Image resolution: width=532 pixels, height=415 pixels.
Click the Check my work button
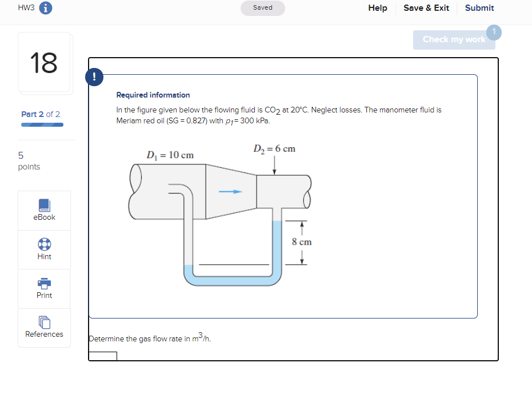pyautogui.click(x=454, y=39)
